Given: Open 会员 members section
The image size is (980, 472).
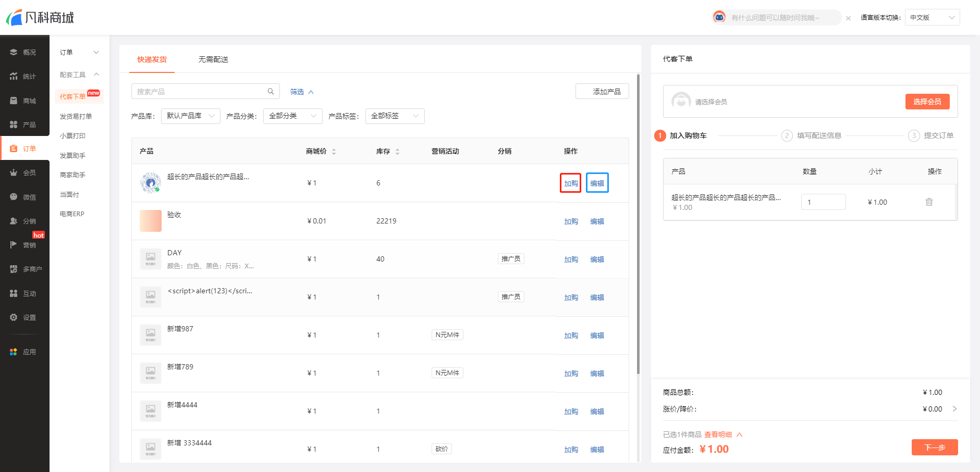Looking at the screenshot, I should (24, 172).
